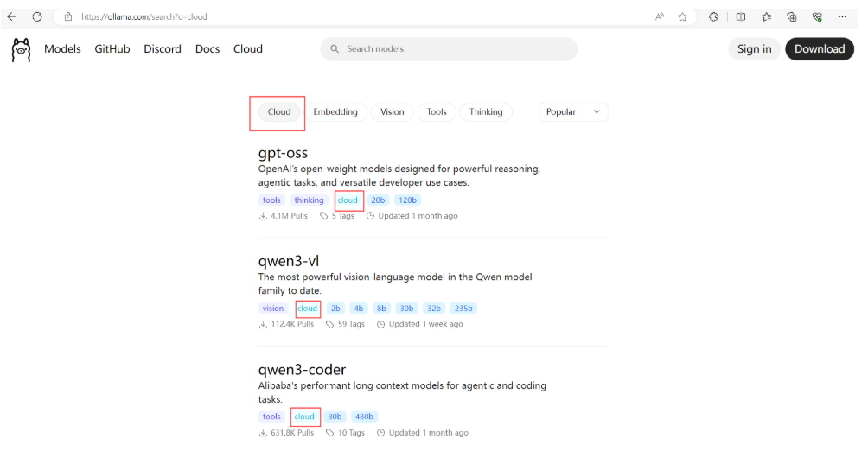The height and width of the screenshot is (458, 868).
Task: Click the Search models input field
Action: pyautogui.click(x=449, y=48)
